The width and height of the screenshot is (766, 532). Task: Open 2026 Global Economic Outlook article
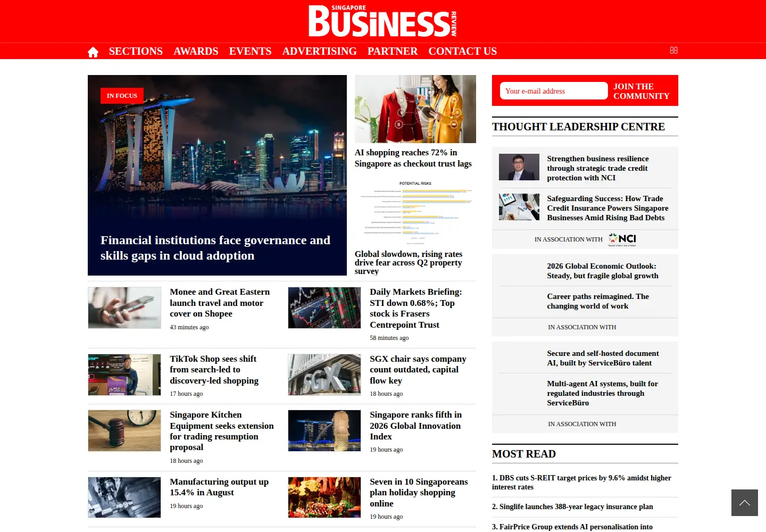pyautogui.click(x=603, y=271)
